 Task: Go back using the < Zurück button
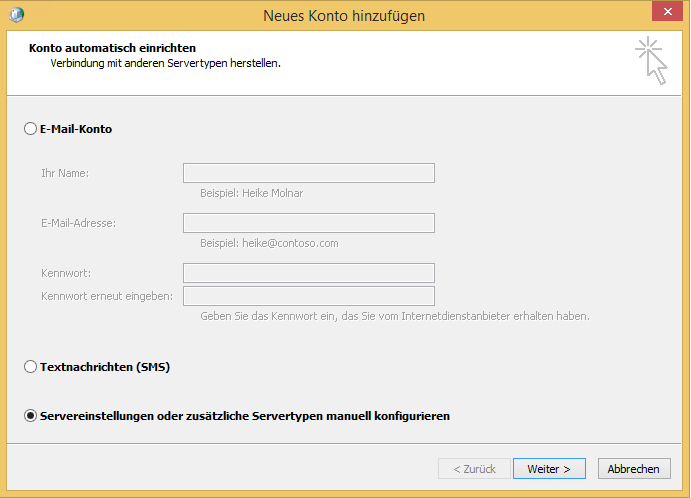474,469
